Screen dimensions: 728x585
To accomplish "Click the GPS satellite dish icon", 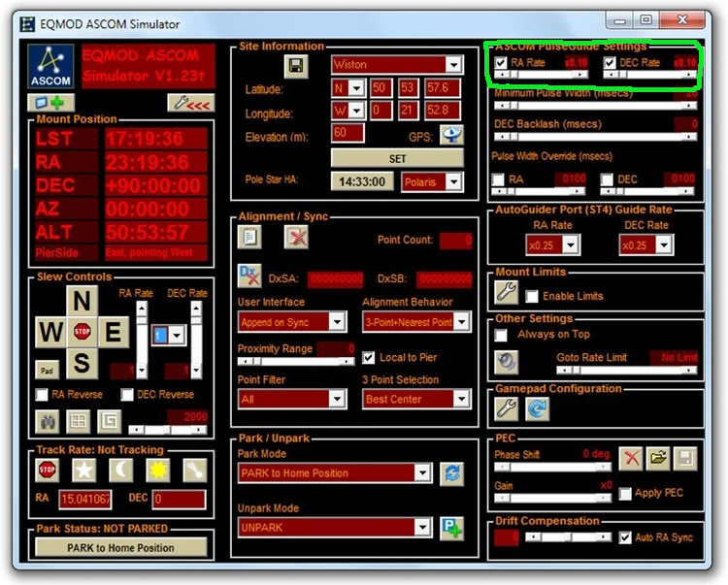I will (451, 135).
